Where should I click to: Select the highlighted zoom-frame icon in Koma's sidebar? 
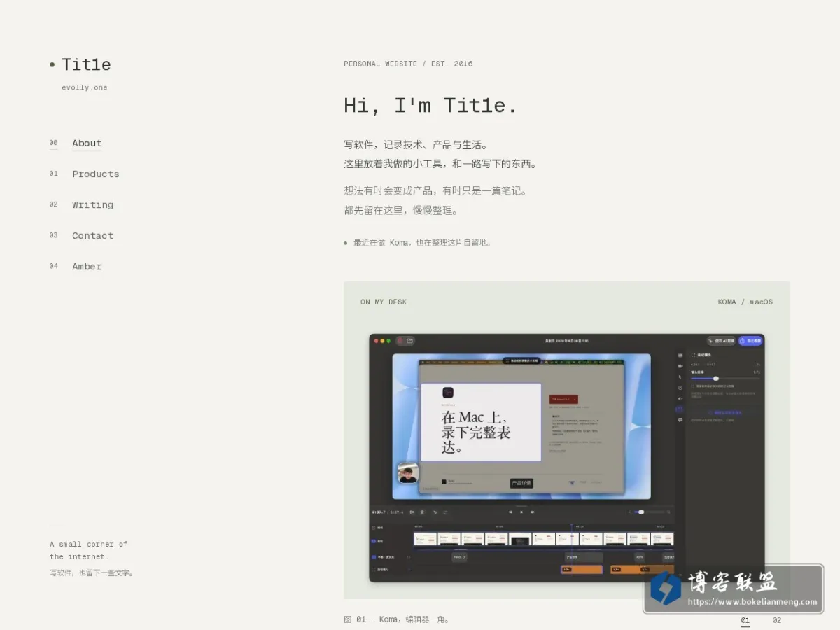click(680, 409)
